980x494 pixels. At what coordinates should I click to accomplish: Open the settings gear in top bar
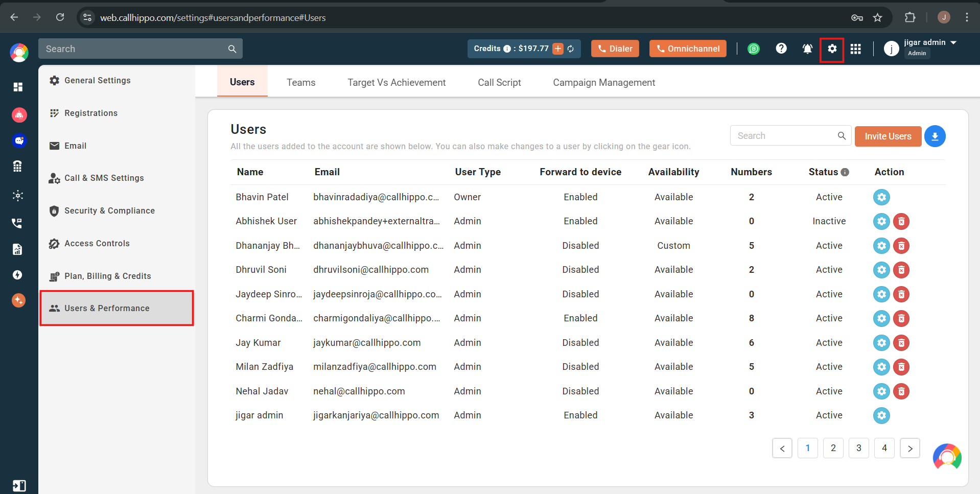[x=832, y=49]
